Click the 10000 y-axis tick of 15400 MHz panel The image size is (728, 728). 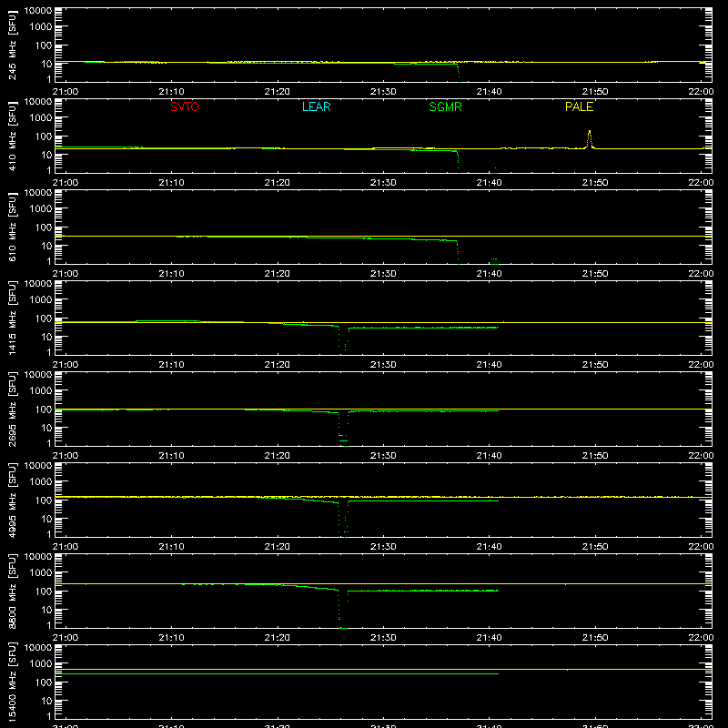38,648
